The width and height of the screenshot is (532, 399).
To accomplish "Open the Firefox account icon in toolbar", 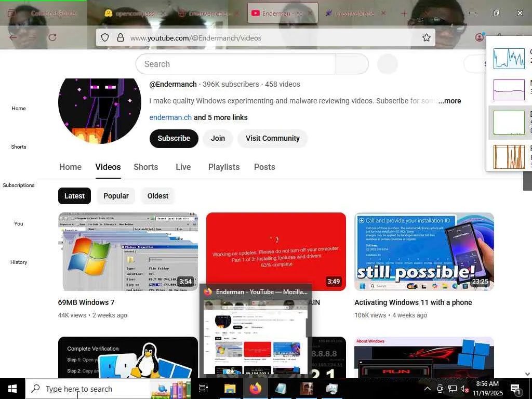I will click(x=479, y=37).
